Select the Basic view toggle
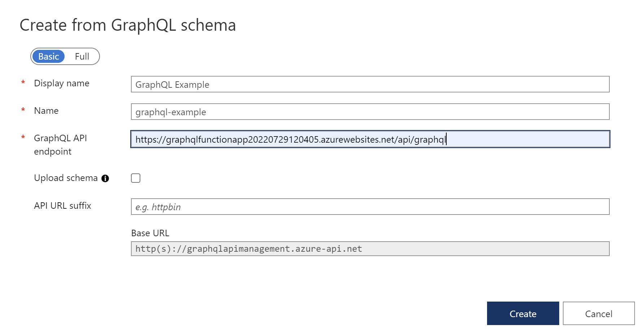This screenshot has width=644, height=333. pos(48,56)
